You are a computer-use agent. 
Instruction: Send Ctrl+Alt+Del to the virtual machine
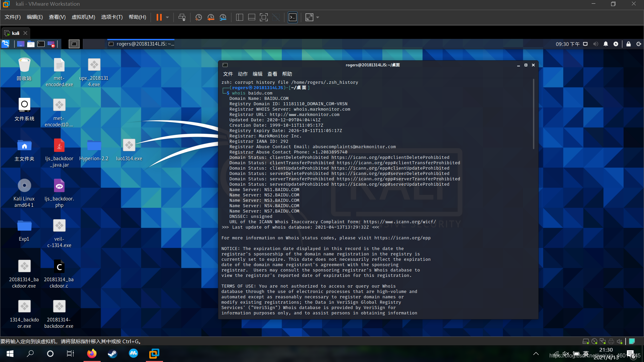182,17
